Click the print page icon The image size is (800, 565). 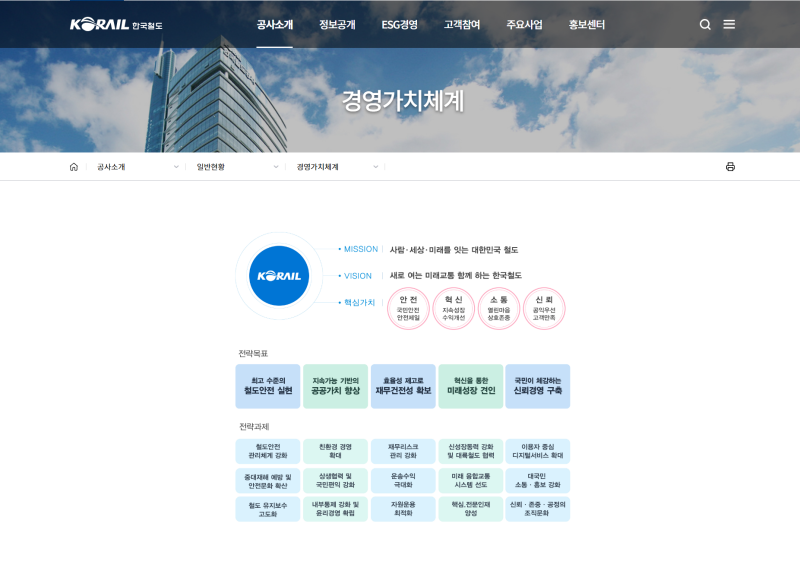pyautogui.click(x=730, y=167)
